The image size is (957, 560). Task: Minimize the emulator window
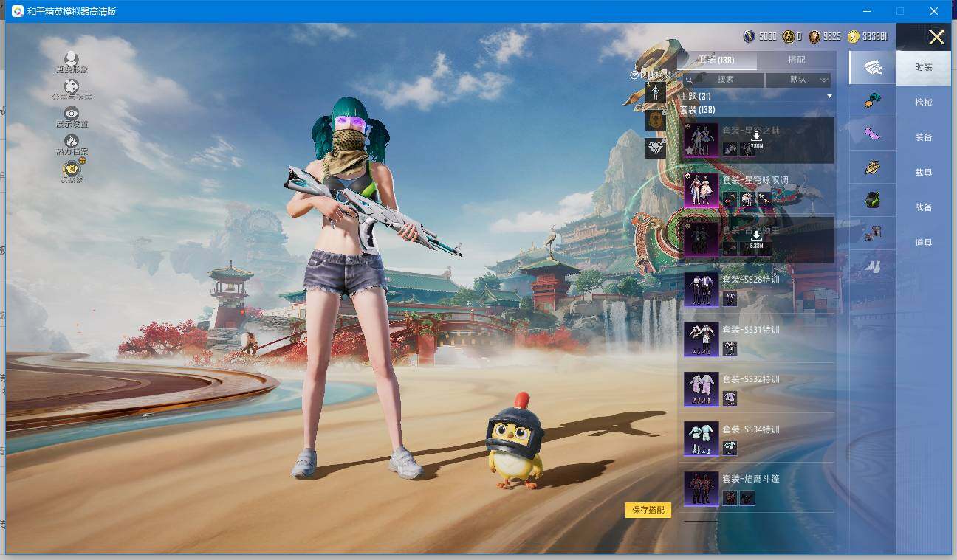coord(868,12)
